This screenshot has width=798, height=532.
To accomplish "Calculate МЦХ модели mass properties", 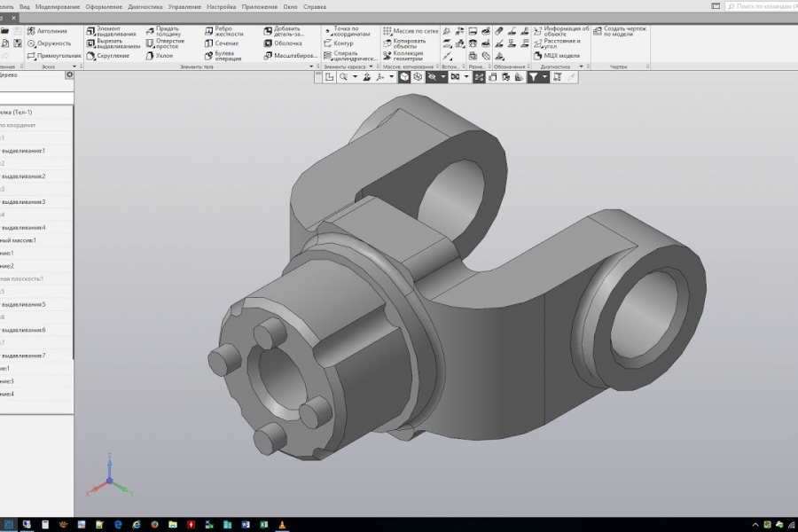I will [557, 56].
